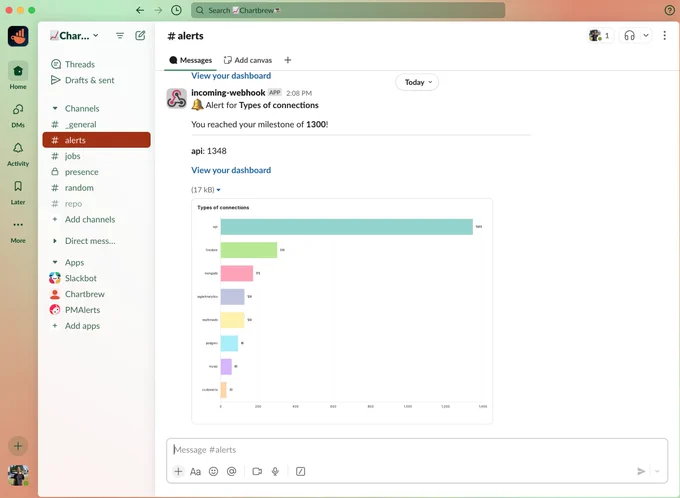Compose a new message
Image resolution: width=680 pixels, height=498 pixels.
click(x=140, y=36)
